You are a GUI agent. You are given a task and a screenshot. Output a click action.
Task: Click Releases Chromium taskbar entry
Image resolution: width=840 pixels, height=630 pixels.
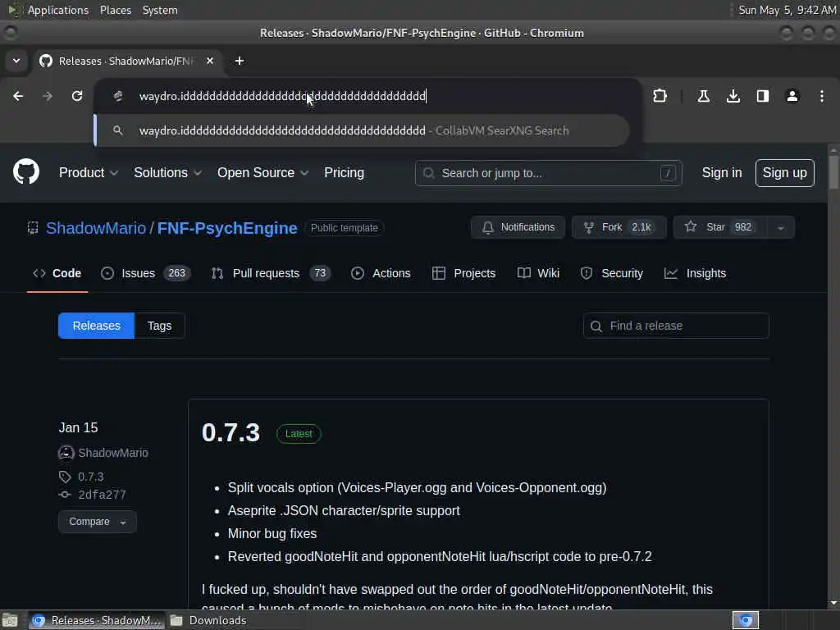[x=97, y=620]
